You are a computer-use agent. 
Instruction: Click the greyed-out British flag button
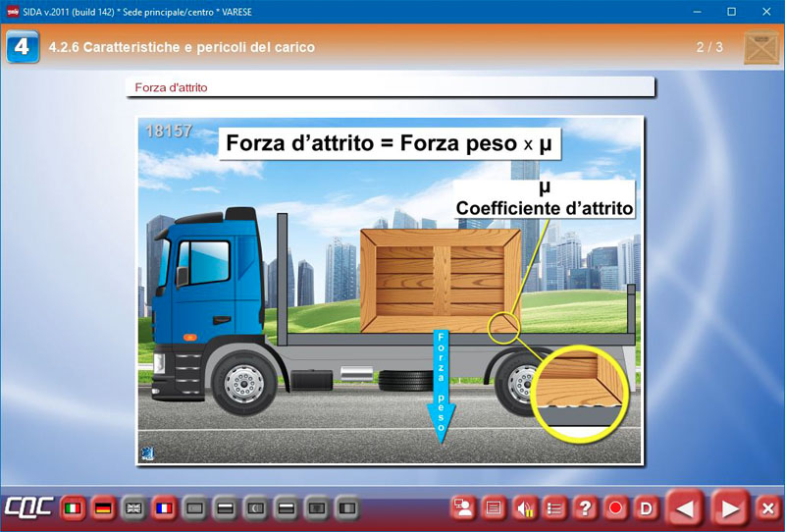[132, 508]
